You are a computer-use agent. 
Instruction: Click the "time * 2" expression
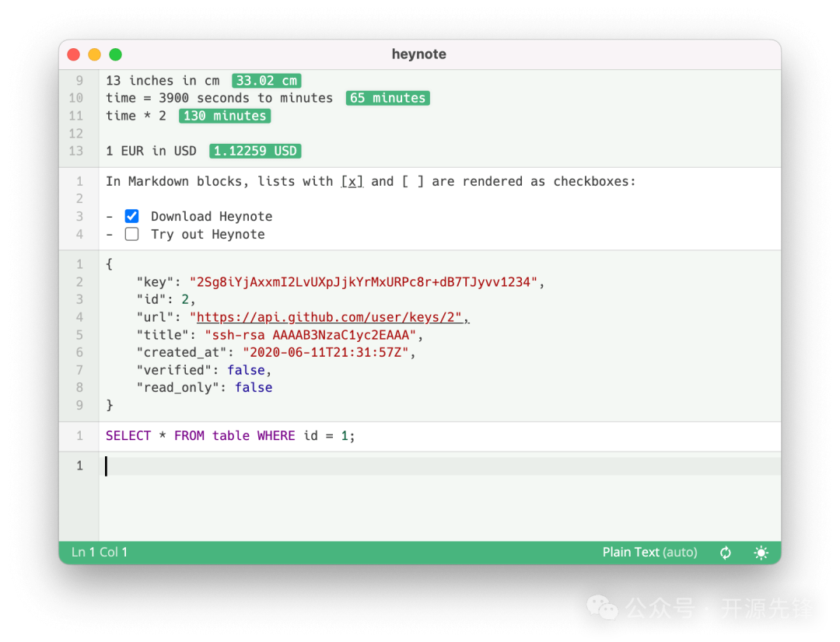click(136, 116)
